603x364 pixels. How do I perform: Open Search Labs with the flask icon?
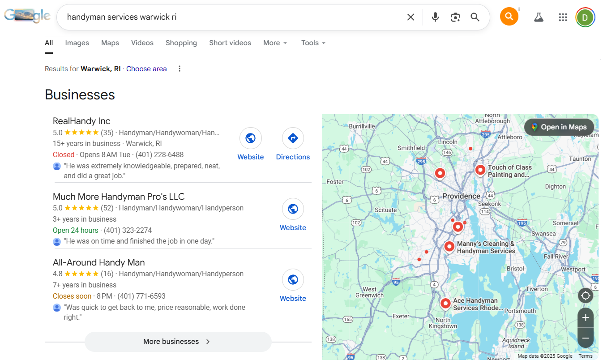click(x=538, y=17)
